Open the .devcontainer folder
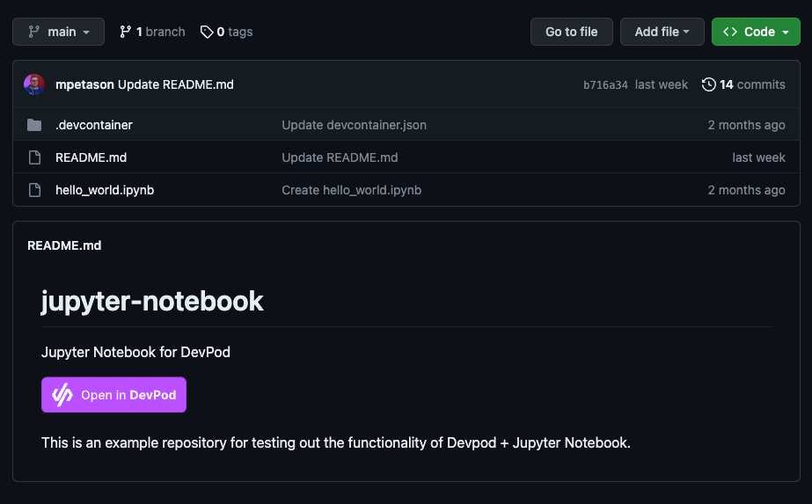Screen dimensions: 812x504 coord(94,125)
